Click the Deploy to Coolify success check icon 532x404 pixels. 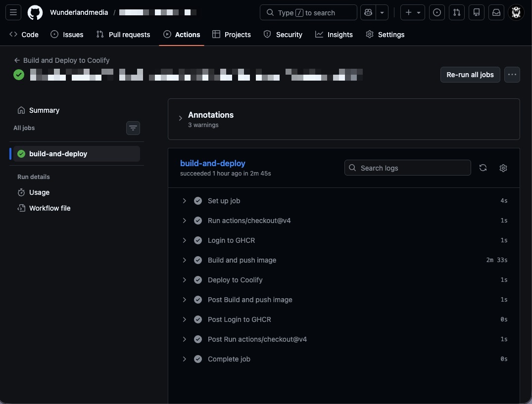(198, 280)
